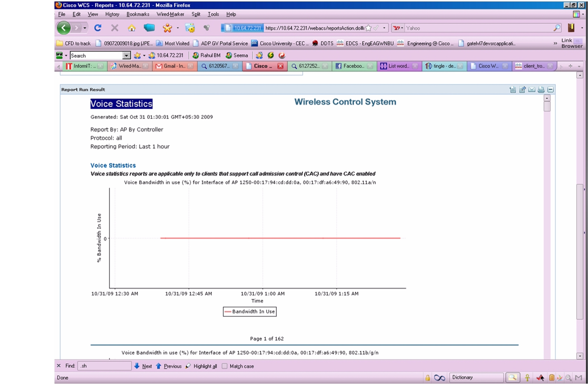
Task: Click the yellow book icon in navigation toolbar
Action: 571,28
